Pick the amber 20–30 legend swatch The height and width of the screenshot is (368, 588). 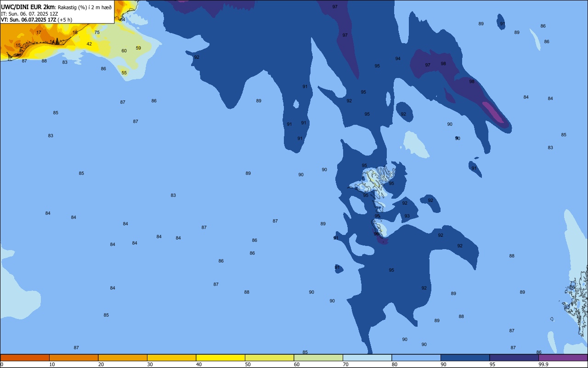(x=123, y=357)
